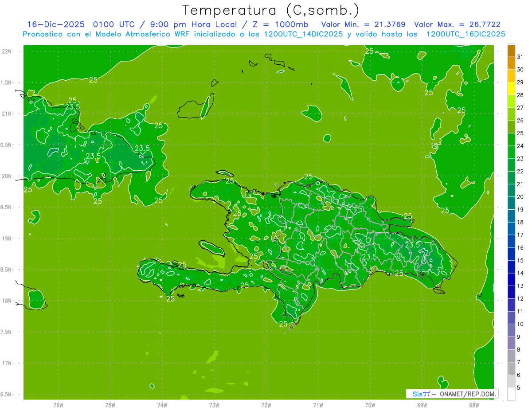Click the "19N" latitude label
Screen dimensions: 532x411
7,238
